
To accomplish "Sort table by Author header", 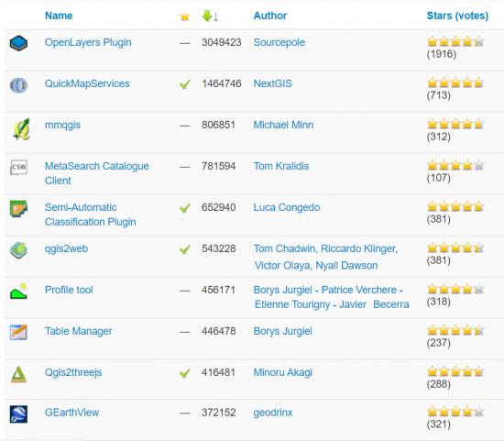I will pos(270,16).
